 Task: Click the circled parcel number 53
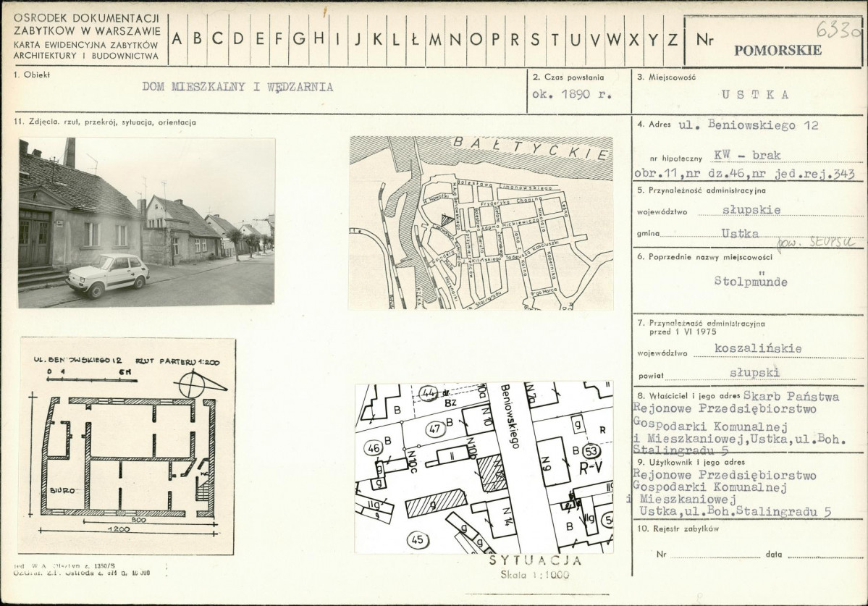point(591,451)
